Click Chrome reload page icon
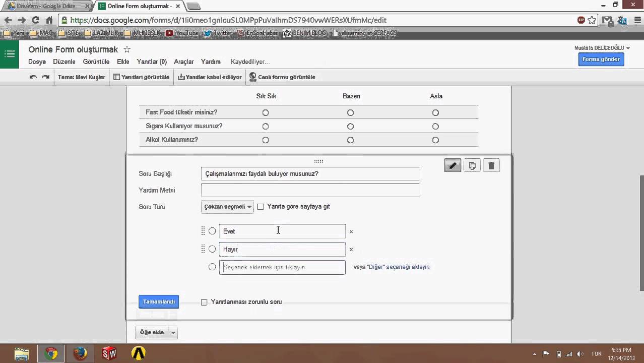This screenshot has height=363, width=644. click(35, 20)
